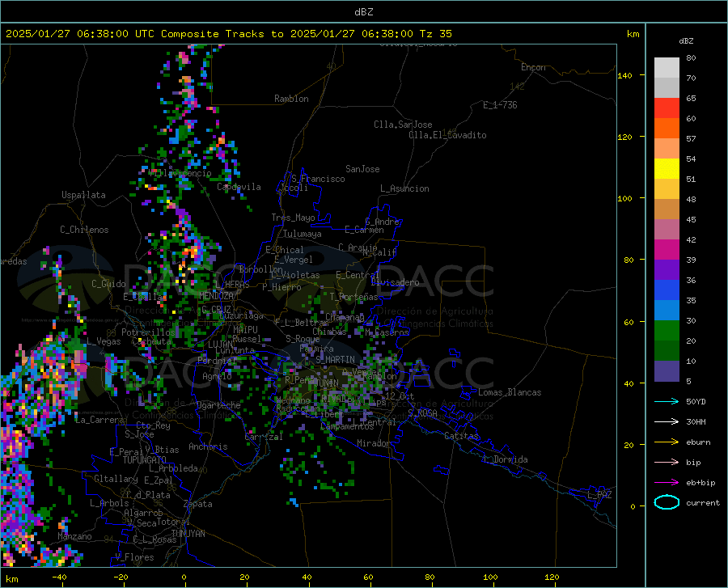Screen dimensions: 728x588
Task: Click the 'Potrerillos' place label
Action: click(x=148, y=332)
